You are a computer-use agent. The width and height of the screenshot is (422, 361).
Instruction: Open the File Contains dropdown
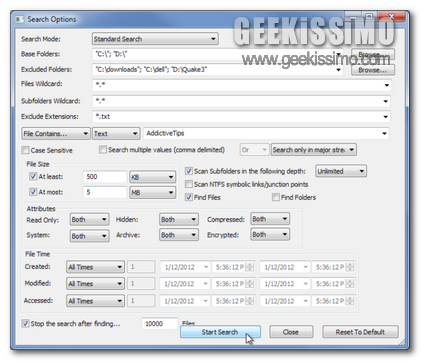click(x=56, y=134)
